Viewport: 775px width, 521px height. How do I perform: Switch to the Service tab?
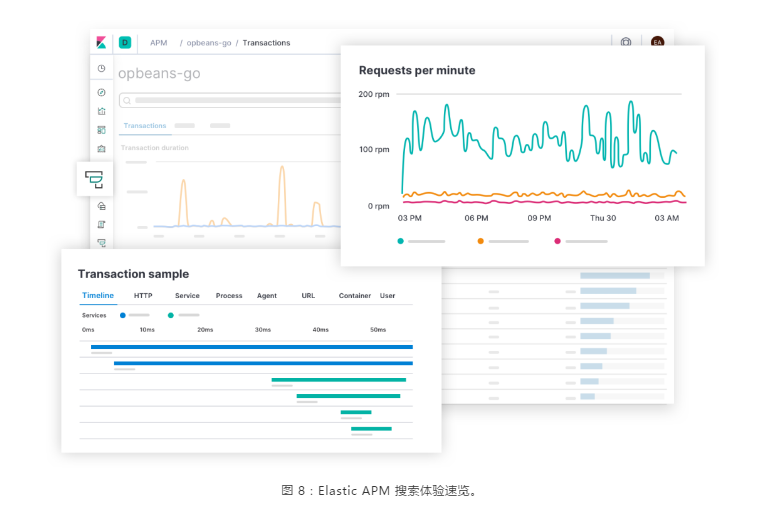187,296
